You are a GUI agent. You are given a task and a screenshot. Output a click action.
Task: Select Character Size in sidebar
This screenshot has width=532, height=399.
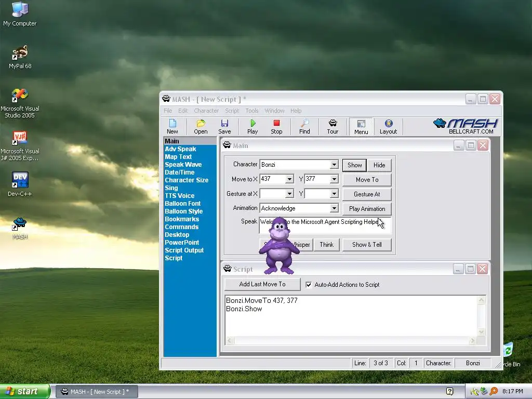(x=187, y=180)
